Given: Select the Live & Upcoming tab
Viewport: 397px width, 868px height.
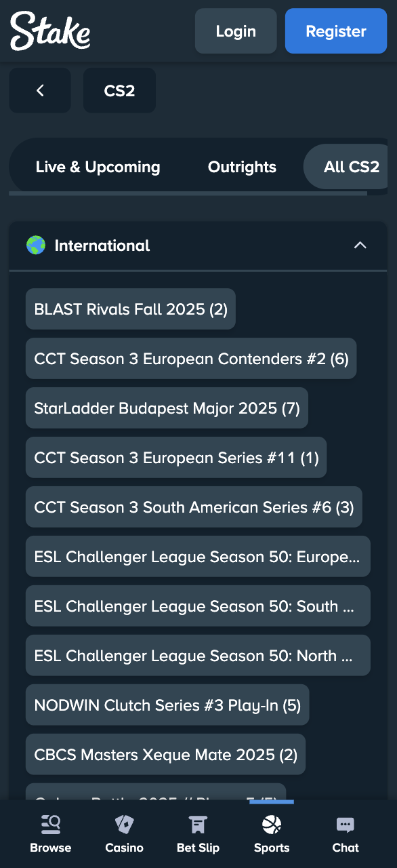Looking at the screenshot, I should [x=98, y=167].
